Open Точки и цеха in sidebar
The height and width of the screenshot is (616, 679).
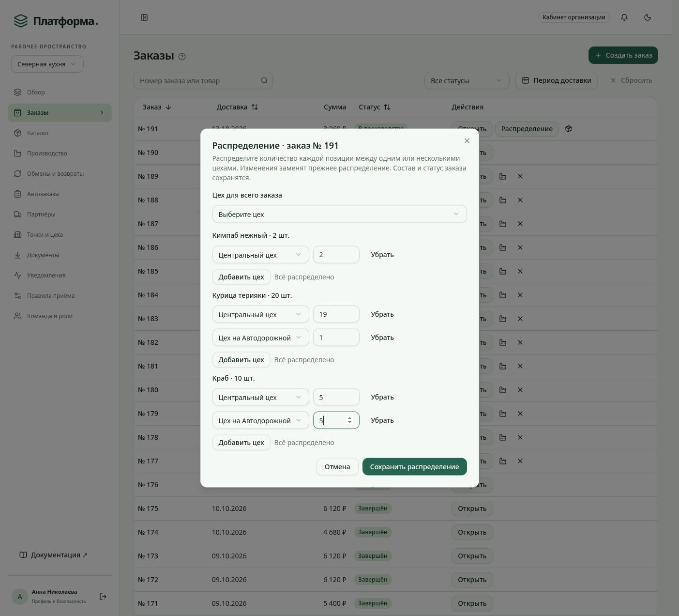(x=60, y=234)
